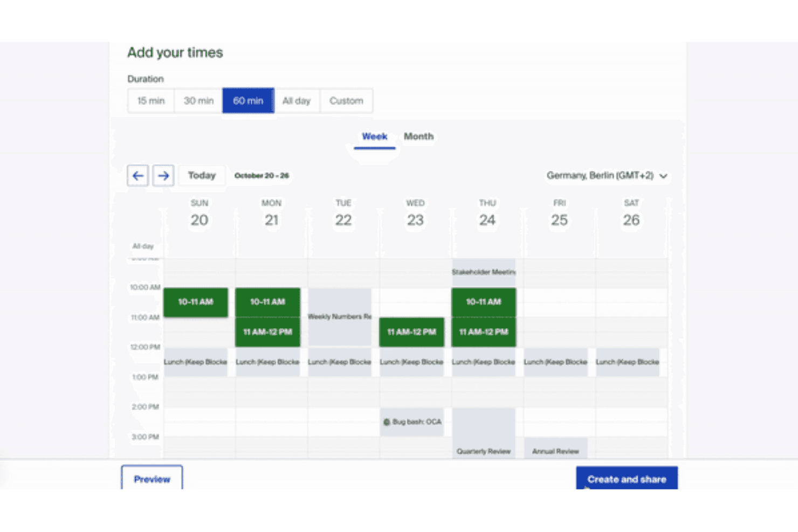Select Monday 11 AM-12 PM slot

(x=267, y=332)
